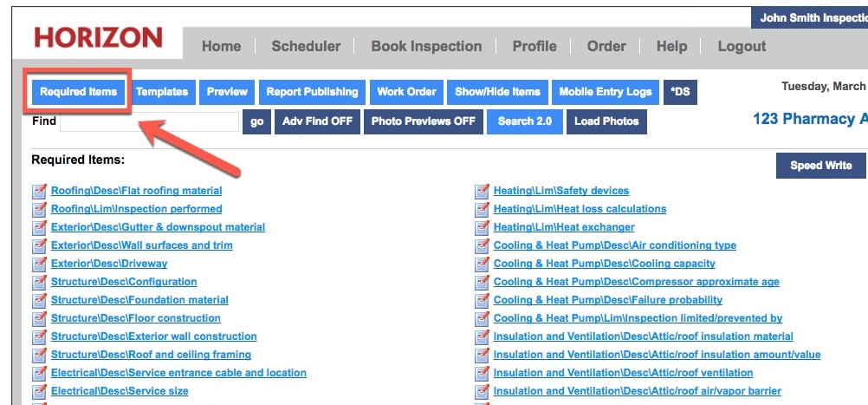Open the Scheduler menu
Viewport: 868px width, 405px height.
306,47
